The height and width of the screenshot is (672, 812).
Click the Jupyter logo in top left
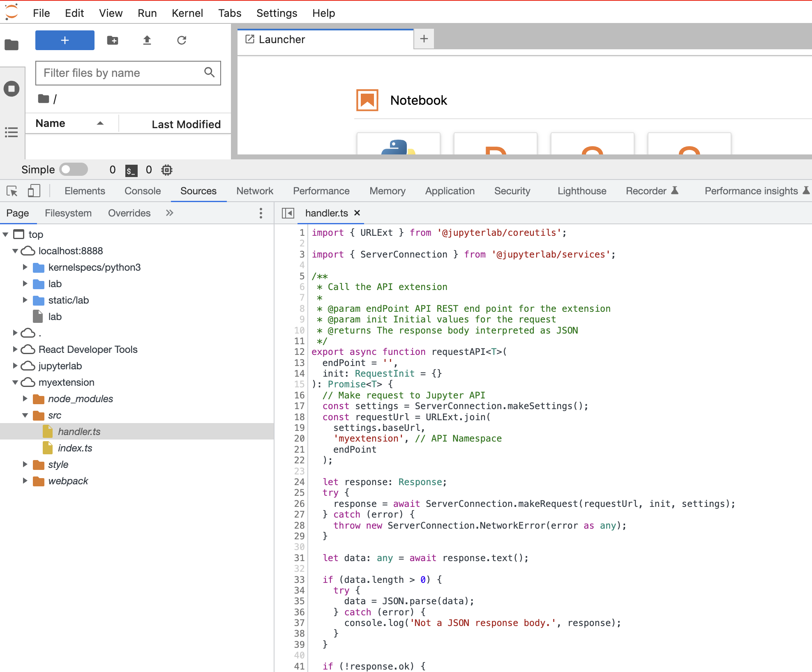click(11, 12)
